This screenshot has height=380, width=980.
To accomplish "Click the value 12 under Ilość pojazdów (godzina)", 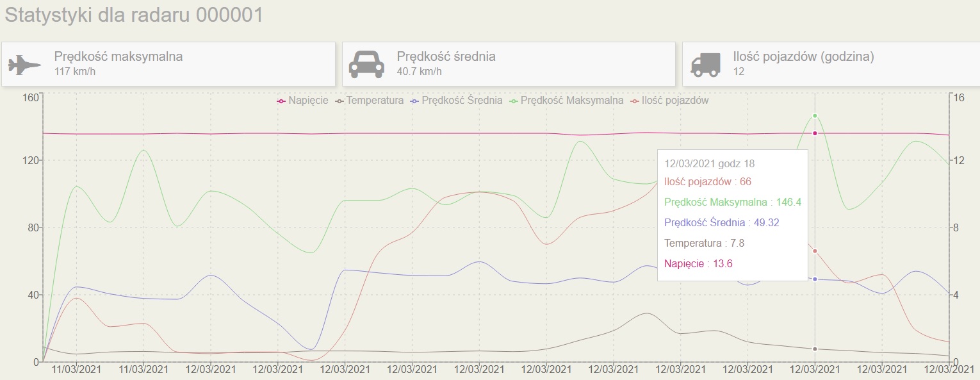I will pos(739,71).
